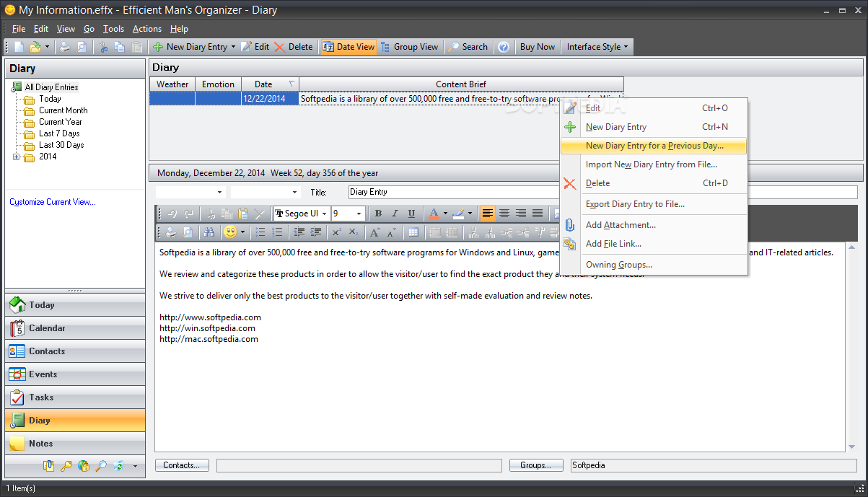Click the Buy Now button
Screen dimensions: 868x497
click(x=538, y=47)
